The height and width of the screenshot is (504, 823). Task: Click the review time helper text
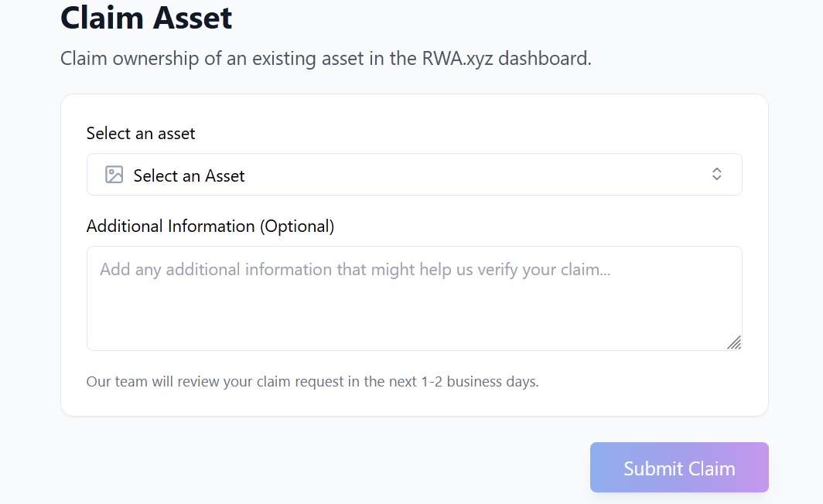pos(312,382)
